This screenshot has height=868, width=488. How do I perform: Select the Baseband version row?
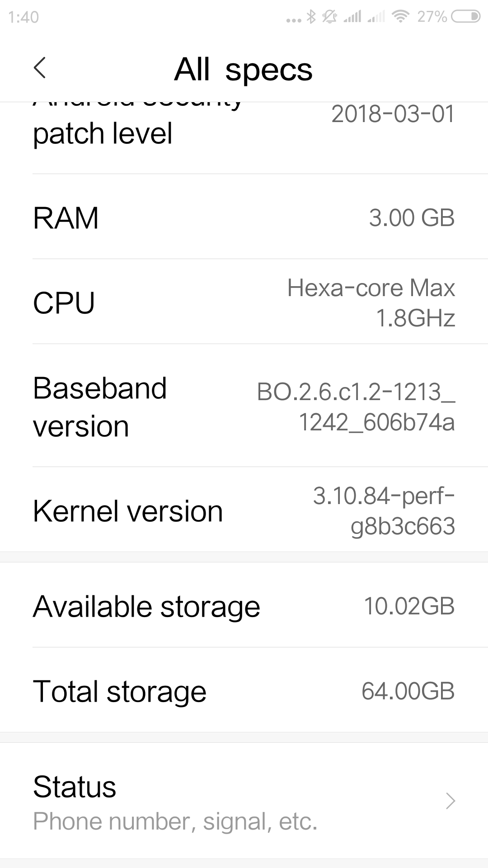point(244,406)
